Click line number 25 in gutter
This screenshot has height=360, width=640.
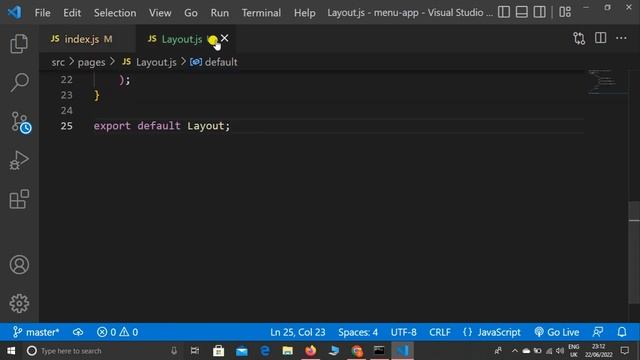[x=67, y=126]
